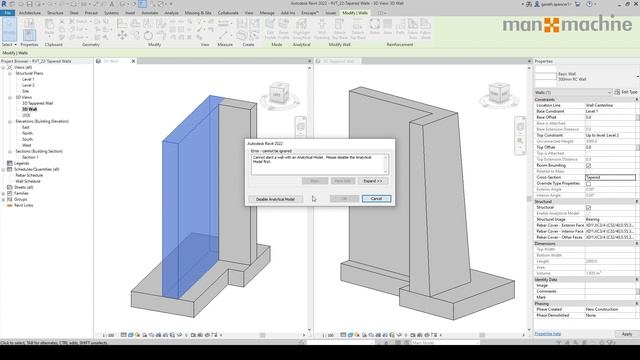Click Cancel in error dialog
This screenshot has width=640, height=360.
coord(376,199)
